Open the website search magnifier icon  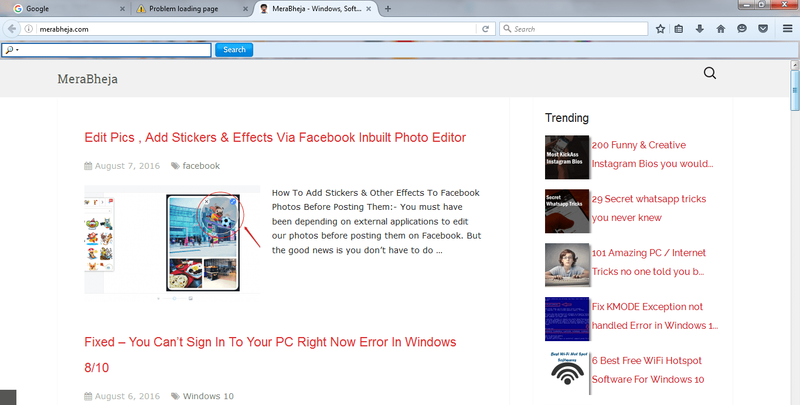[x=710, y=73]
